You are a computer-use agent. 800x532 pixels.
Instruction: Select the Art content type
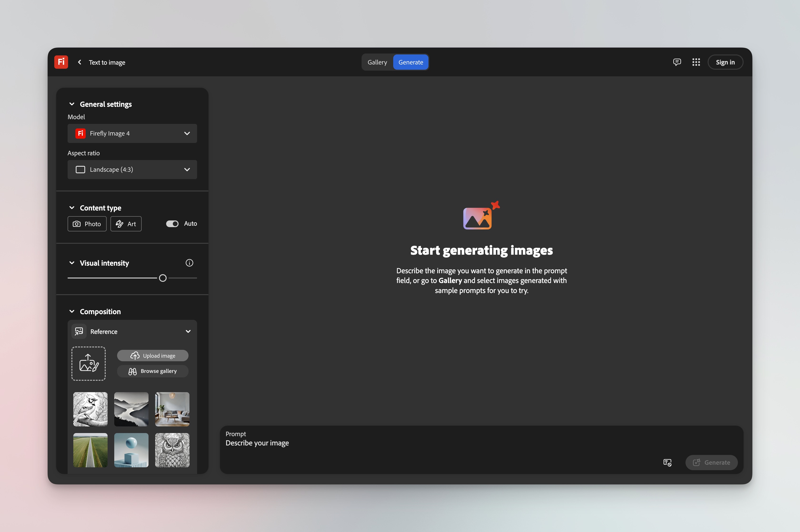[x=126, y=224]
